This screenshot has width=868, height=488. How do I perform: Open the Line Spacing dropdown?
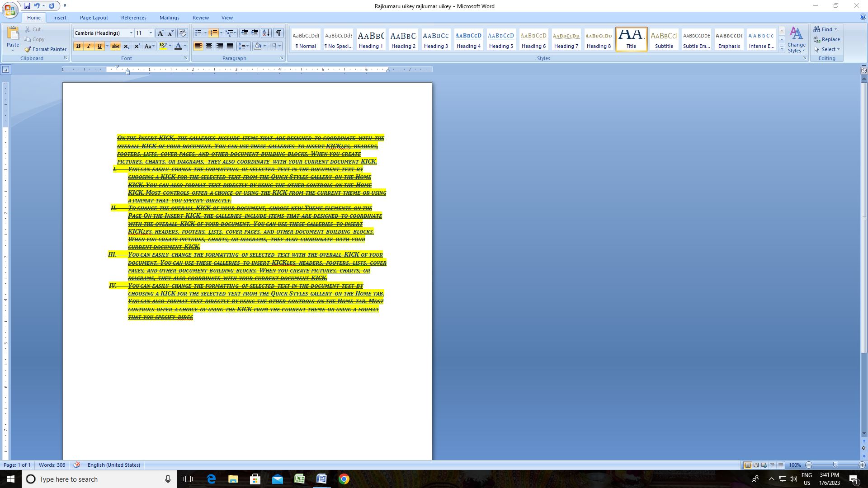[x=243, y=46]
